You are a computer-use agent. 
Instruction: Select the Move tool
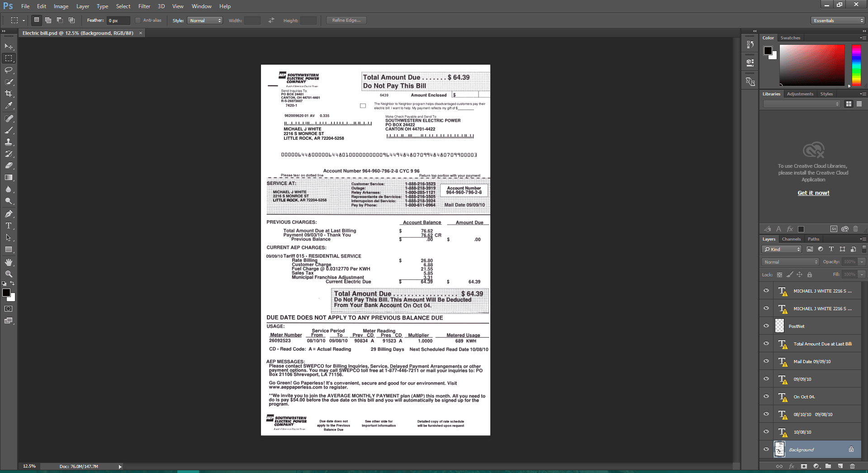coord(9,47)
